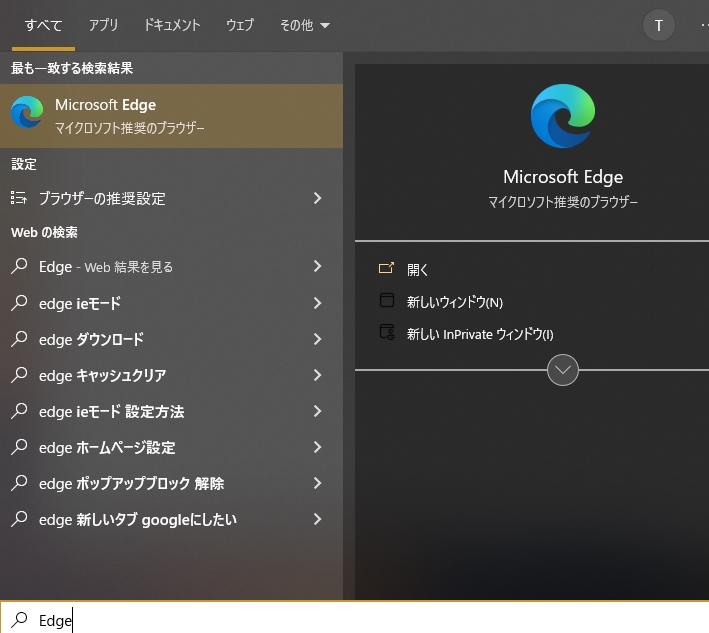The width and height of the screenshot is (709, 633).
Task: Expand the edge ポップアップブロック 解除 chevron
Action: tap(317, 483)
